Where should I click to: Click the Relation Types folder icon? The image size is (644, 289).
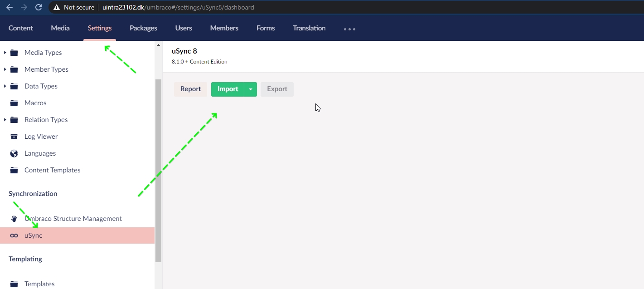click(x=14, y=120)
